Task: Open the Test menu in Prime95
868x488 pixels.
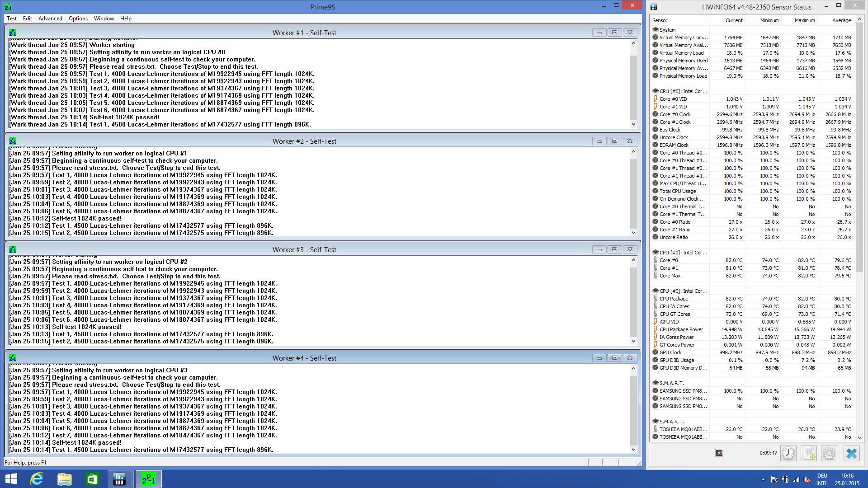Action: [12, 19]
